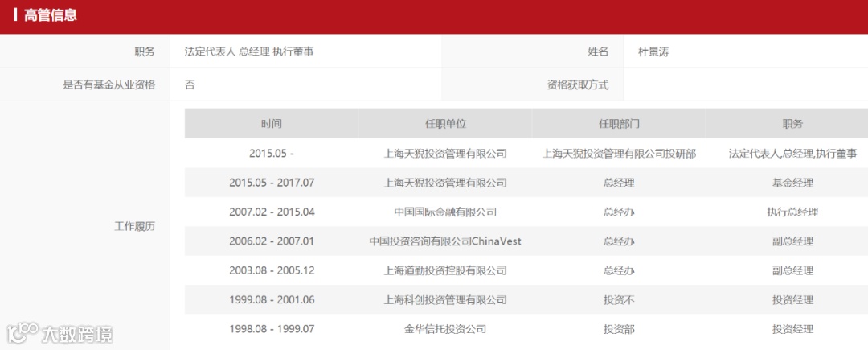Screen dimensions: 868x350
Task: Select the date cell 1998.08 - 1999.07
Action: (272, 330)
